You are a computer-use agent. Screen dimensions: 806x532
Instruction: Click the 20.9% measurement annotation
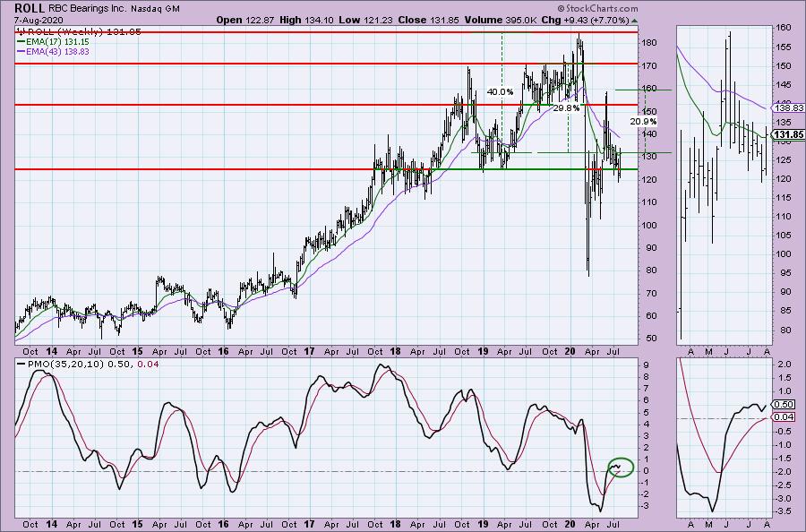[x=643, y=122]
